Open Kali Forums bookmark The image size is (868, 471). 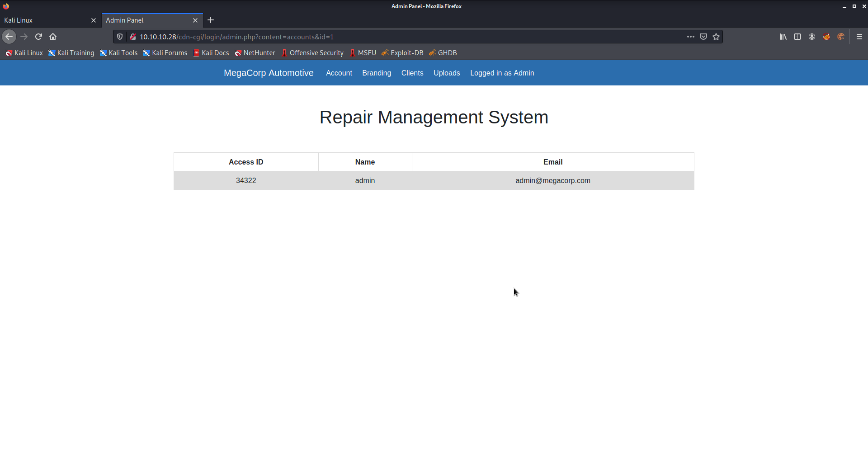click(x=165, y=53)
